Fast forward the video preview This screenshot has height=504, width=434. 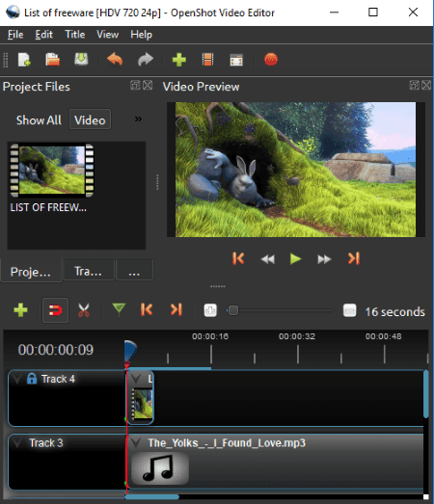(x=324, y=259)
